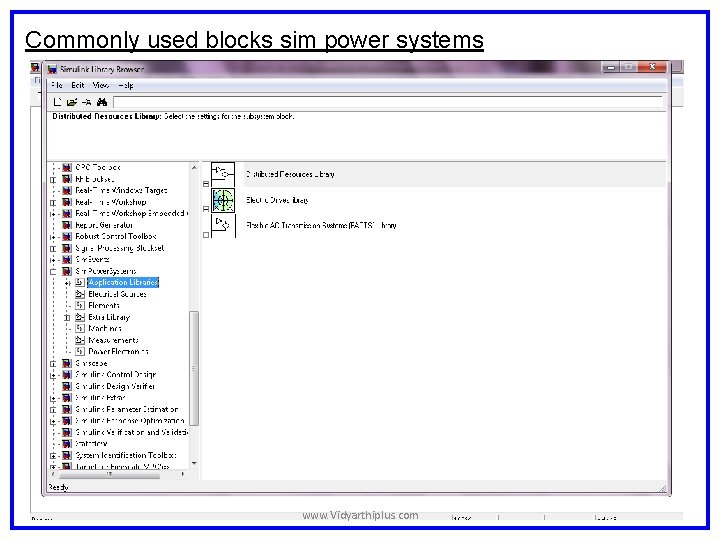Collapse the box beside Electric Drives library
Viewport: 720px width, 540px height.
pyautogui.click(x=206, y=209)
